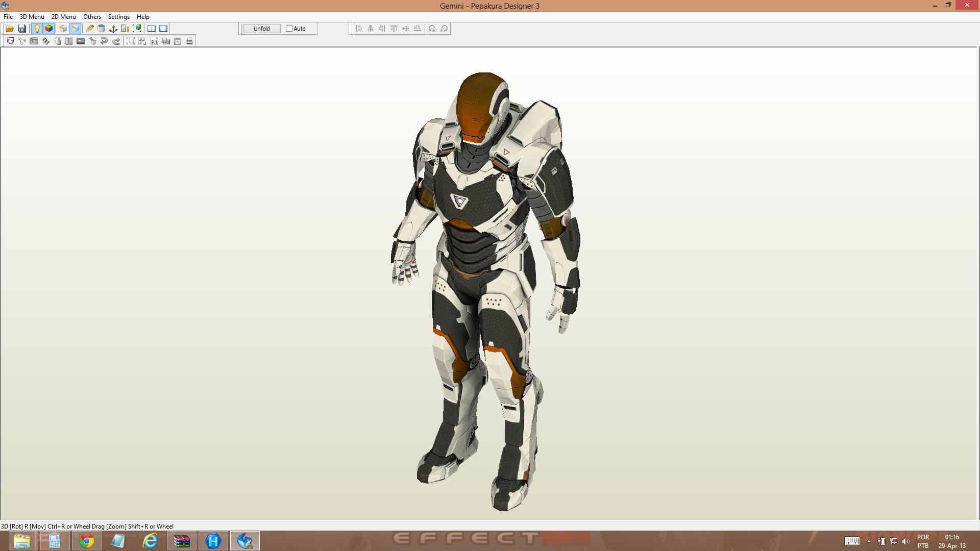Click the blue H app taskbar icon
This screenshot has height=551, width=980.
[x=213, y=541]
